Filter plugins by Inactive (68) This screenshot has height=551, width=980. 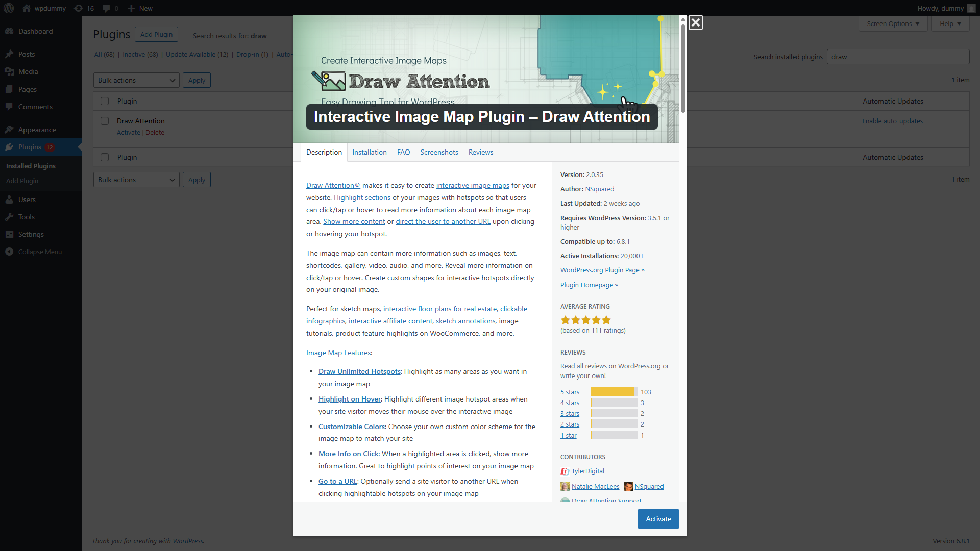tap(140, 55)
